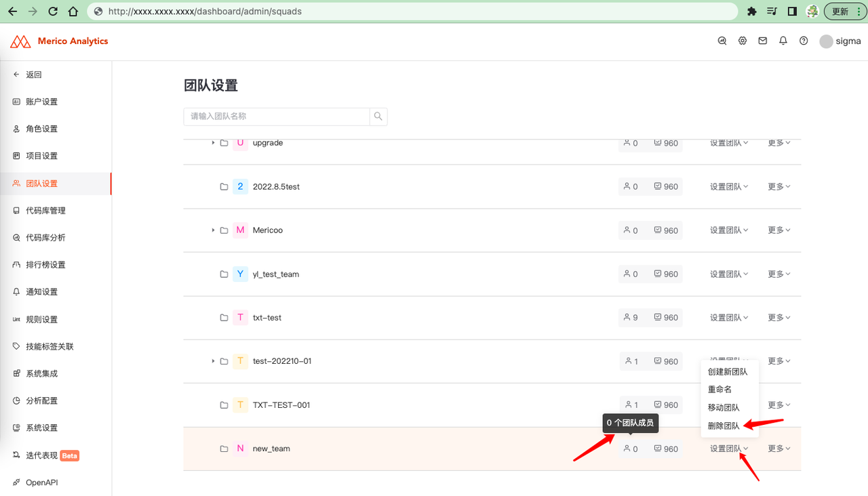
Task: Click the 960 badge for yl_test_team
Action: [666, 274]
